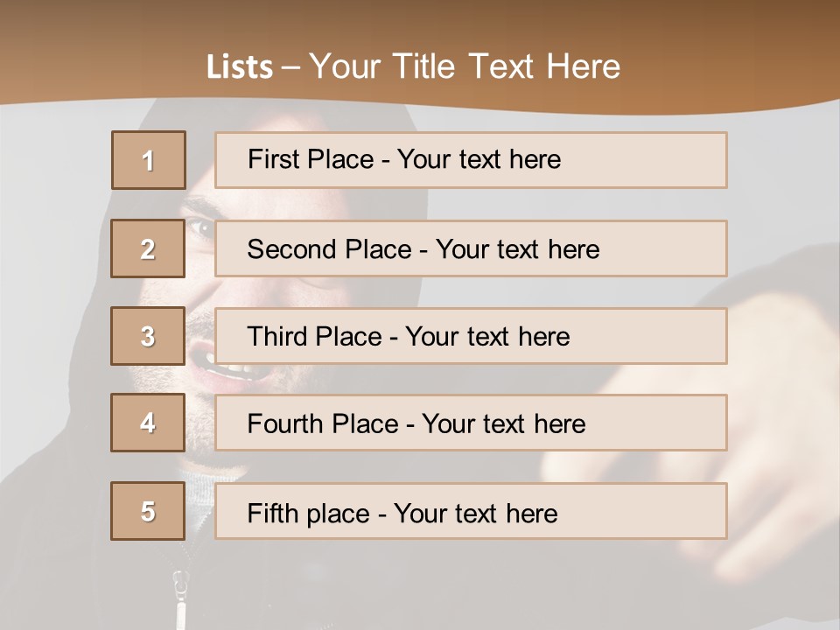Select the number 4 box
The image size is (840, 630).
coord(149,423)
